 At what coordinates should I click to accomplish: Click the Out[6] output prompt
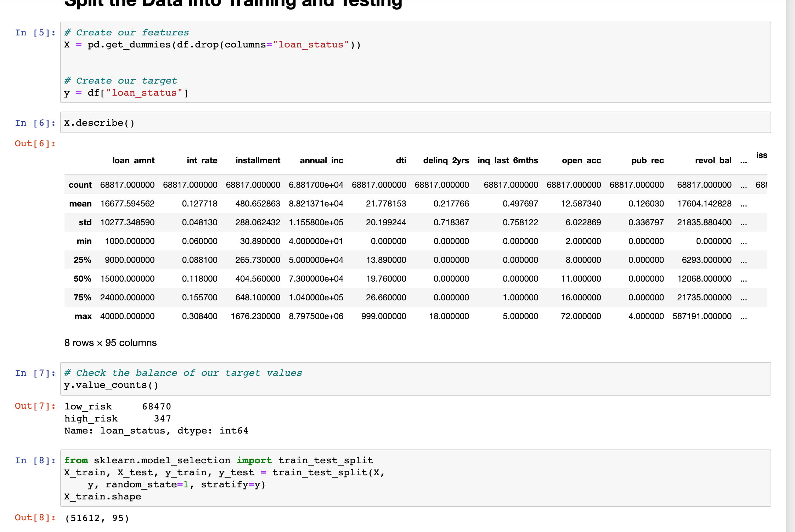click(x=35, y=143)
